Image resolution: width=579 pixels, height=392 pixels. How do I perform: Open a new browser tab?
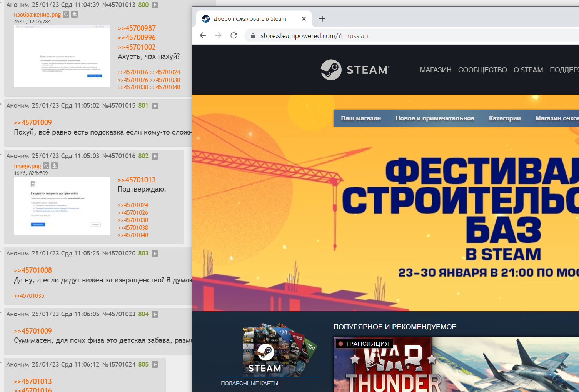click(322, 18)
